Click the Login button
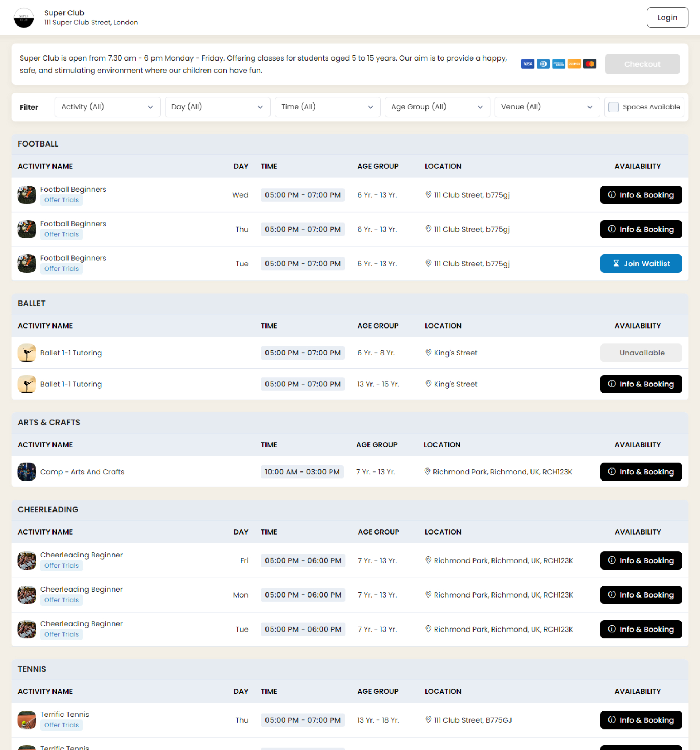This screenshot has width=700, height=750. (667, 18)
